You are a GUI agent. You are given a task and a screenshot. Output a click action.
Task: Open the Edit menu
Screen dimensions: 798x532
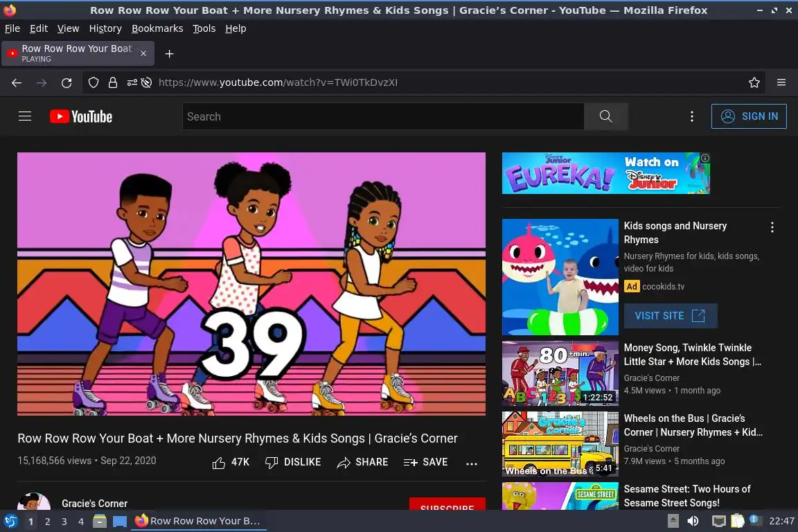(39, 28)
